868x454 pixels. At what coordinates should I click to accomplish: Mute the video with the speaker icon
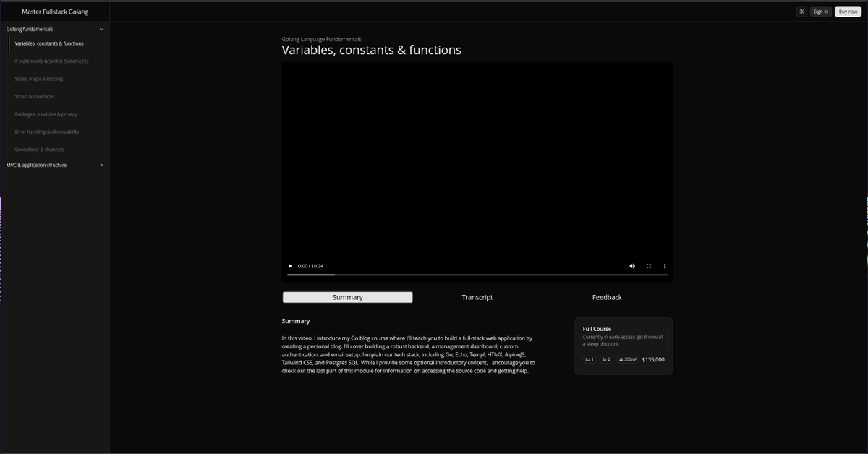pyautogui.click(x=632, y=266)
